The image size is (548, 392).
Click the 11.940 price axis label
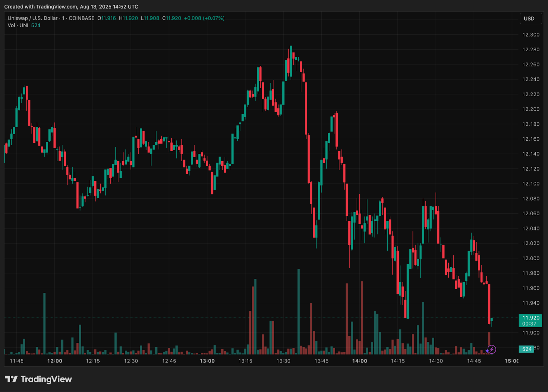coord(531,303)
